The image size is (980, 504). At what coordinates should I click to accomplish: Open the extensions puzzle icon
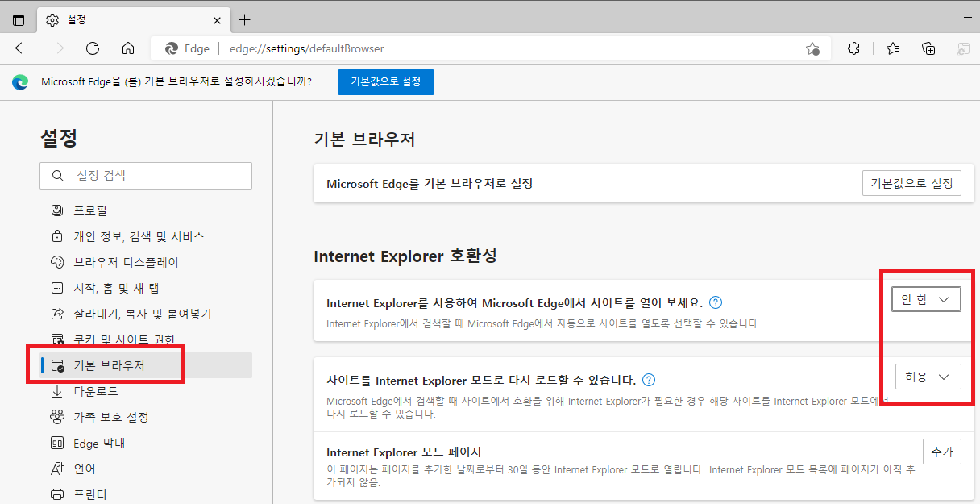click(854, 48)
